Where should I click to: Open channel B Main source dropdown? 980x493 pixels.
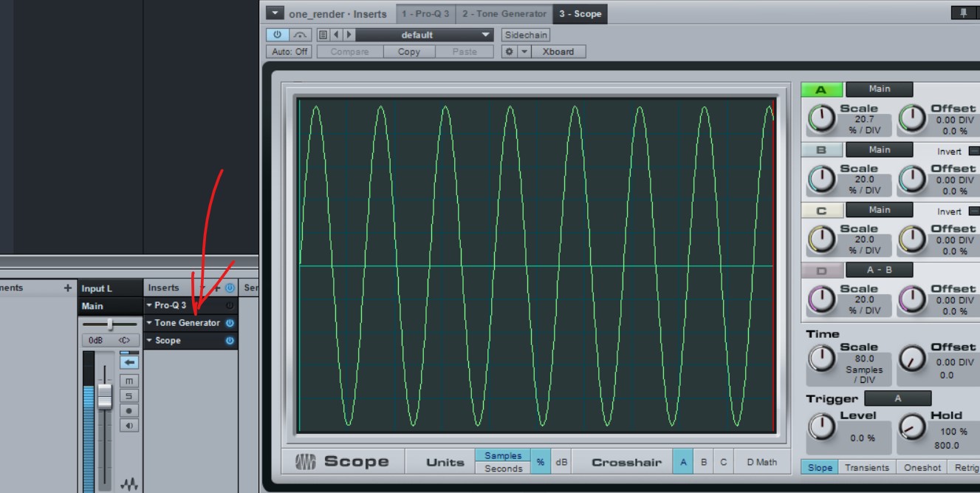coord(880,150)
